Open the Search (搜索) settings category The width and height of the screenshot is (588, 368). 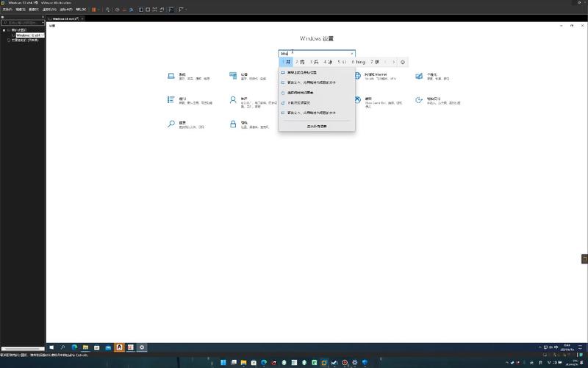click(186, 124)
